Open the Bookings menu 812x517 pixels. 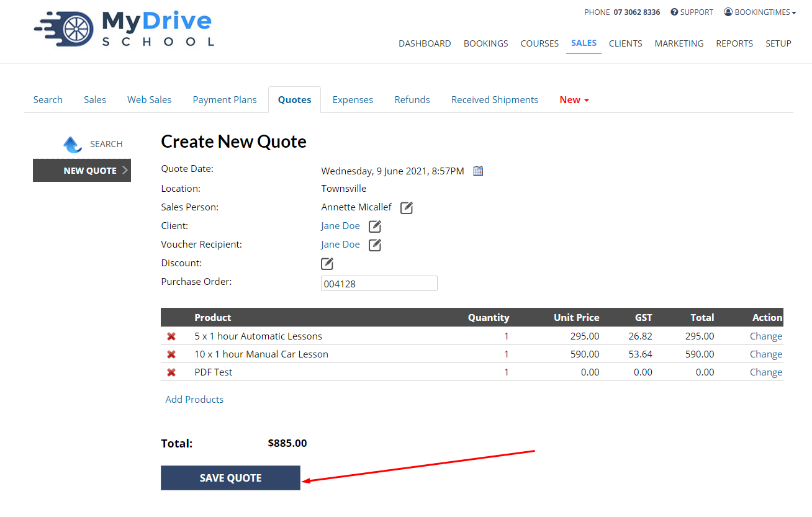coord(486,43)
